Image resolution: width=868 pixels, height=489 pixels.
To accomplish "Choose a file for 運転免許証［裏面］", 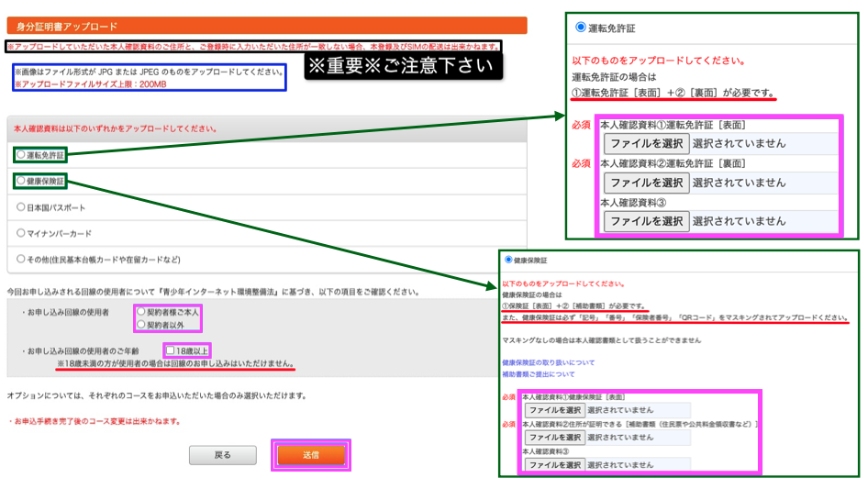I will [647, 183].
